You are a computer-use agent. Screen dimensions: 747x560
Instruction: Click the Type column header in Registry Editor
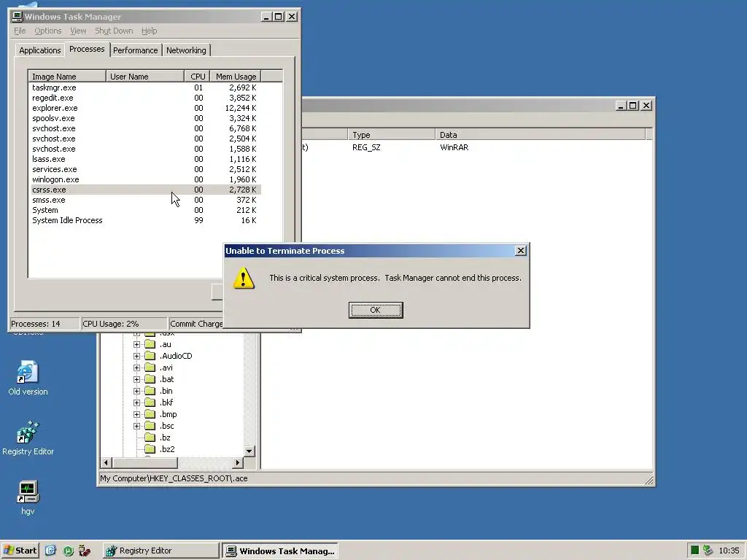pos(391,135)
